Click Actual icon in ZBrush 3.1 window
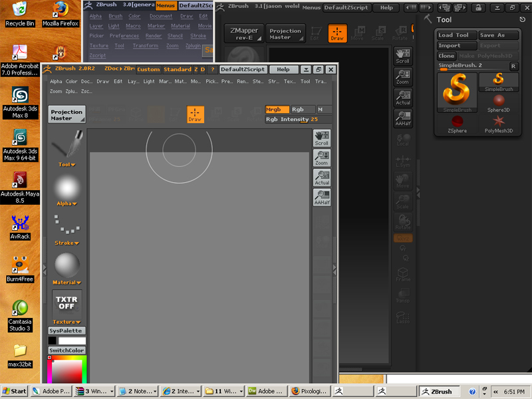532x399 pixels. click(x=403, y=97)
